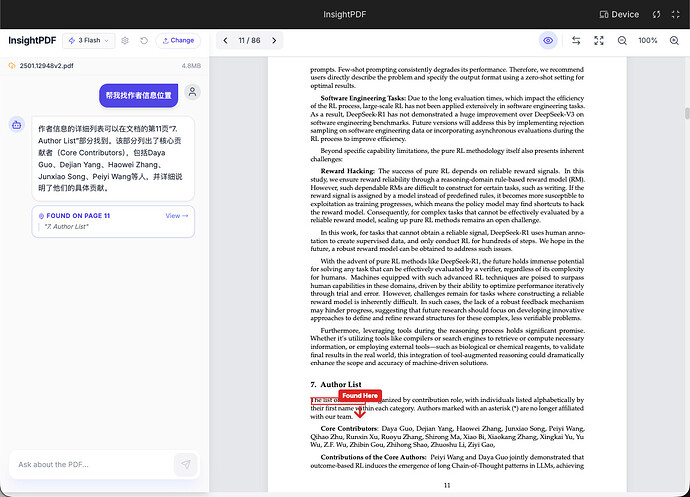
Task: Click the reset conversation icon
Action: 144,40
